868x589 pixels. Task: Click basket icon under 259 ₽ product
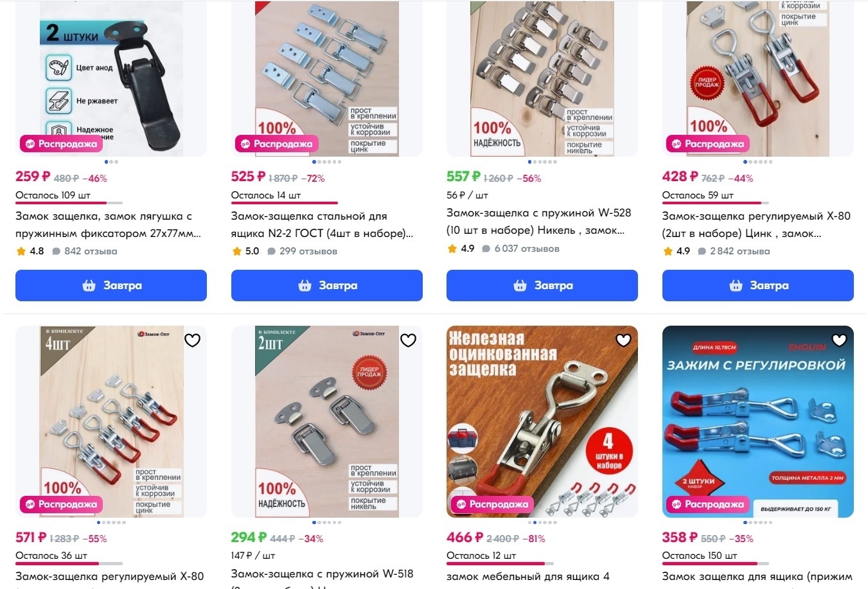[x=89, y=286]
